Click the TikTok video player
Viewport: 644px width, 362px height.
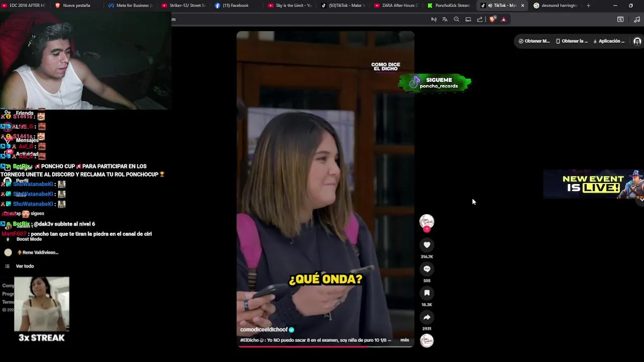(326, 189)
